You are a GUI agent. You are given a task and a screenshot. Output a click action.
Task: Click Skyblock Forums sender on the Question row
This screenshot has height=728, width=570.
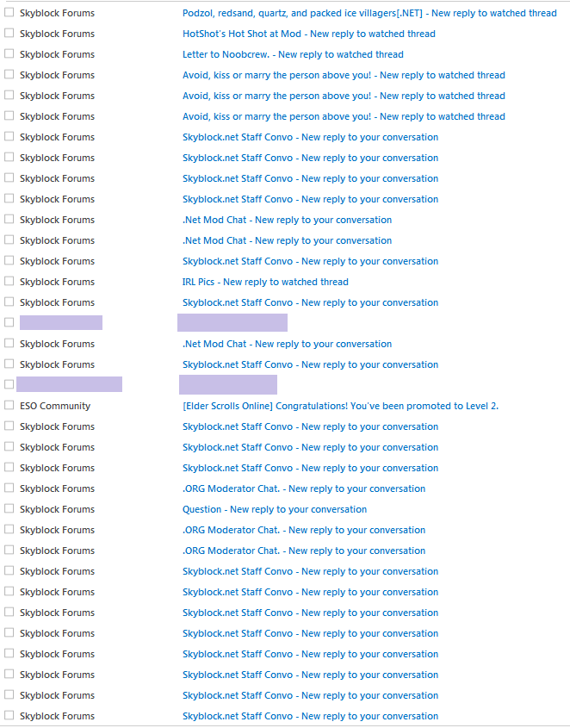click(57, 509)
